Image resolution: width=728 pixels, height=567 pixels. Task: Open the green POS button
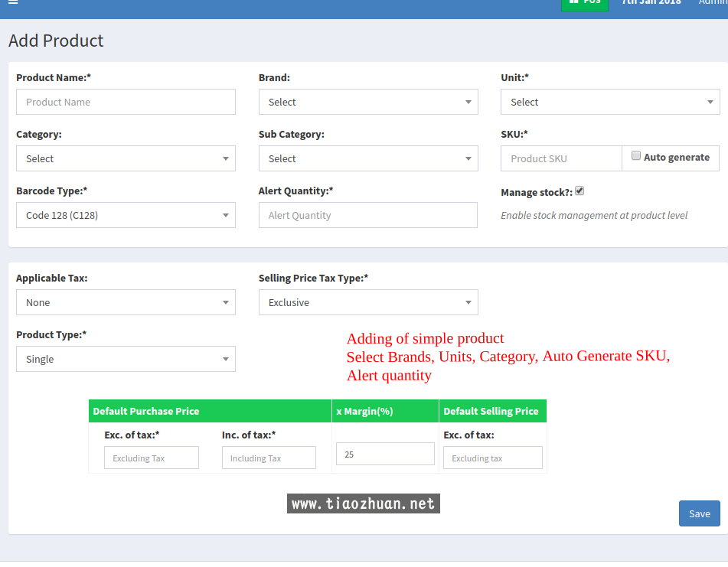tap(584, 3)
